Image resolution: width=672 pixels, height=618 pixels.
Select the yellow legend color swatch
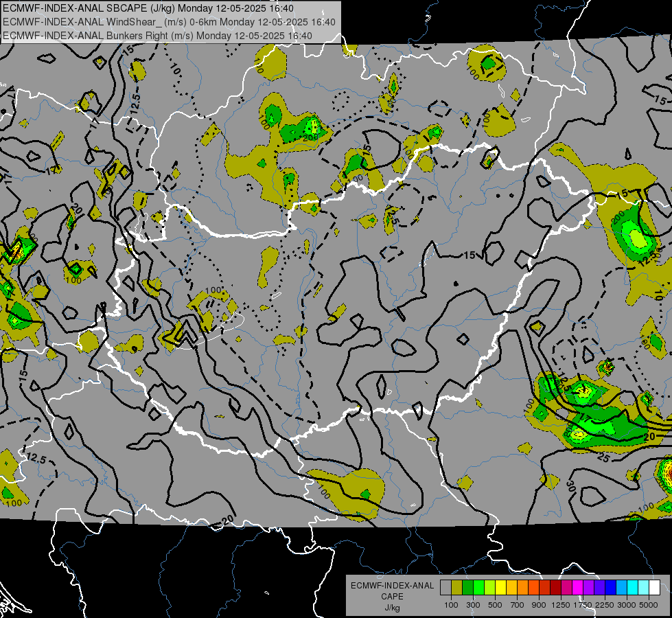click(500, 587)
